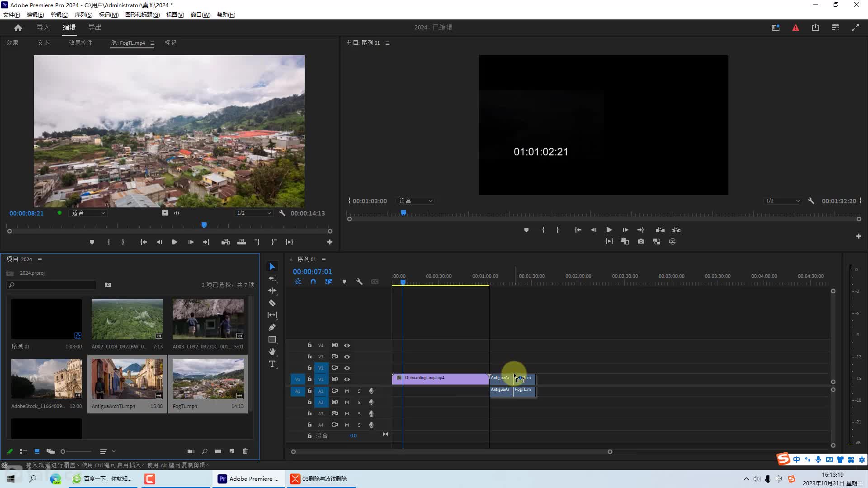
Task: Switch to the 效果控件 tab
Action: click(80, 43)
